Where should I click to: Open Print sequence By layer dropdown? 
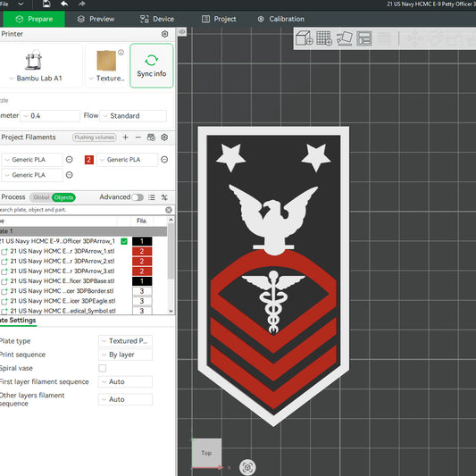(125, 355)
